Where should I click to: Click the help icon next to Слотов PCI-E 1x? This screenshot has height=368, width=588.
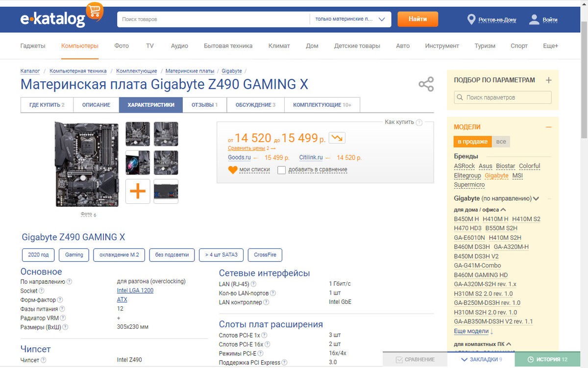(x=264, y=336)
